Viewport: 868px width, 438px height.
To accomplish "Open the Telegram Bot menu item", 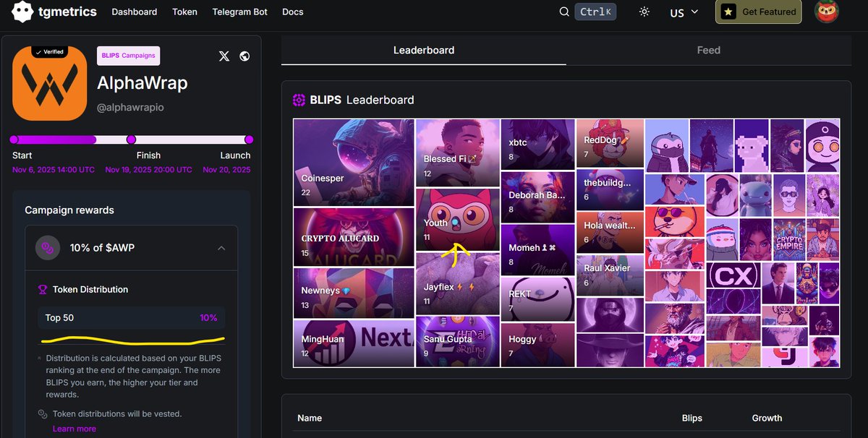I will (x=239, y=12).
